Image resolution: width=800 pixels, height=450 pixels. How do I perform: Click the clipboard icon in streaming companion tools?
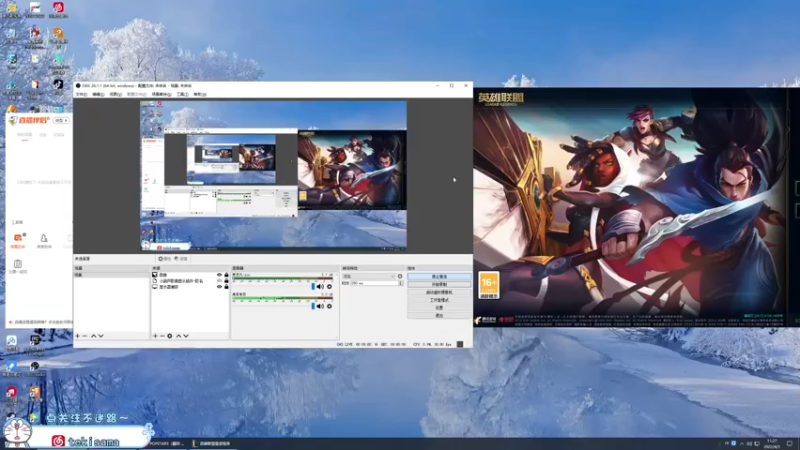tap(18, 266)
